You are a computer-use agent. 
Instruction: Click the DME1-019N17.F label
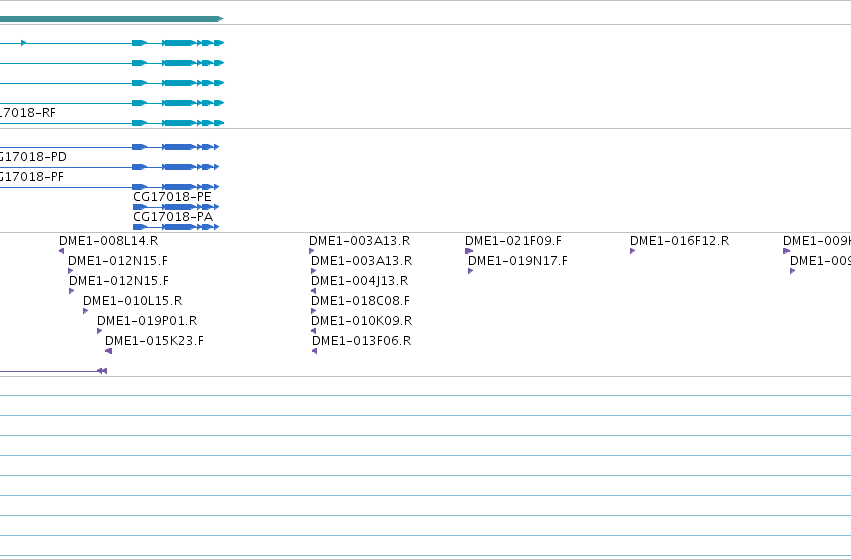tap(518, 260)
